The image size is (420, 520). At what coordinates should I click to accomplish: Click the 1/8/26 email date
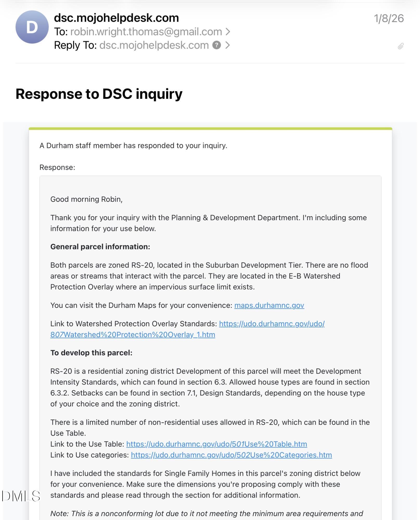tap(389, 18)
